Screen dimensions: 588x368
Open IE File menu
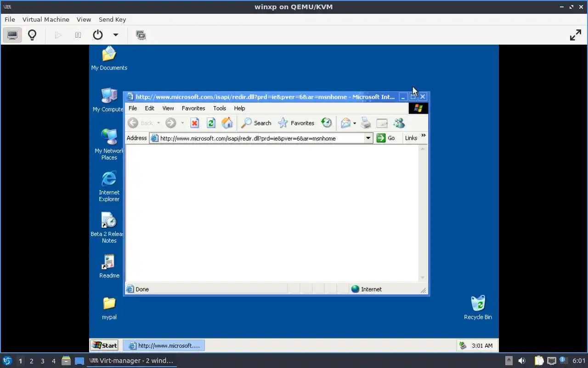pyautogui.click(x=133, y=108)
